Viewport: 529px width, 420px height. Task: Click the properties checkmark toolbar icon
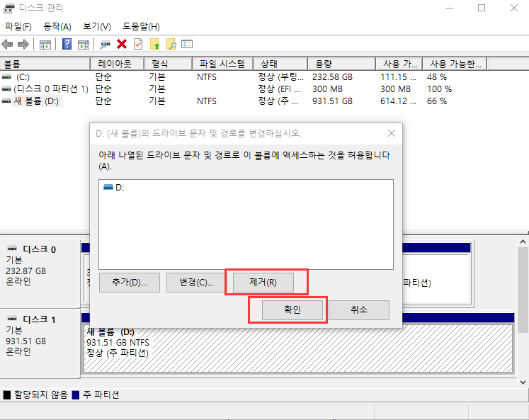[138, 44]
